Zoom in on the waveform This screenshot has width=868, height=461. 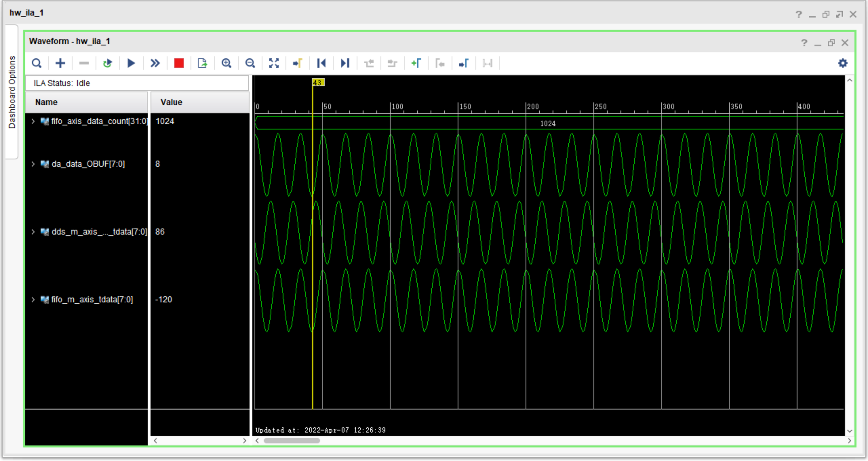coord(226,63)
